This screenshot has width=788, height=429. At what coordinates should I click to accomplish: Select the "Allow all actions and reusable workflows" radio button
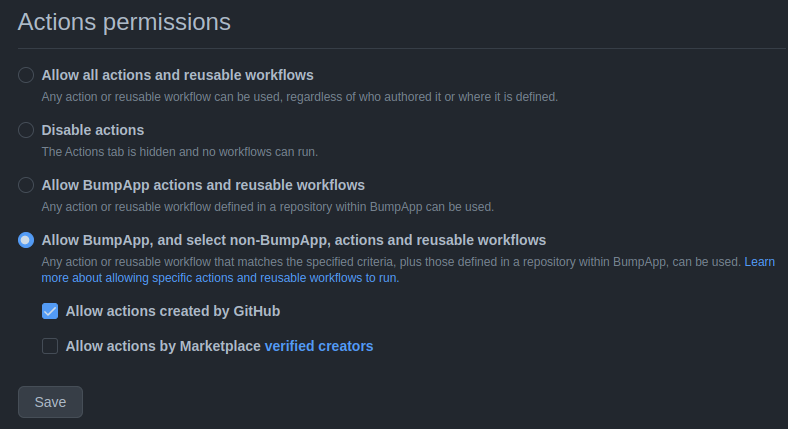(26, 75)
